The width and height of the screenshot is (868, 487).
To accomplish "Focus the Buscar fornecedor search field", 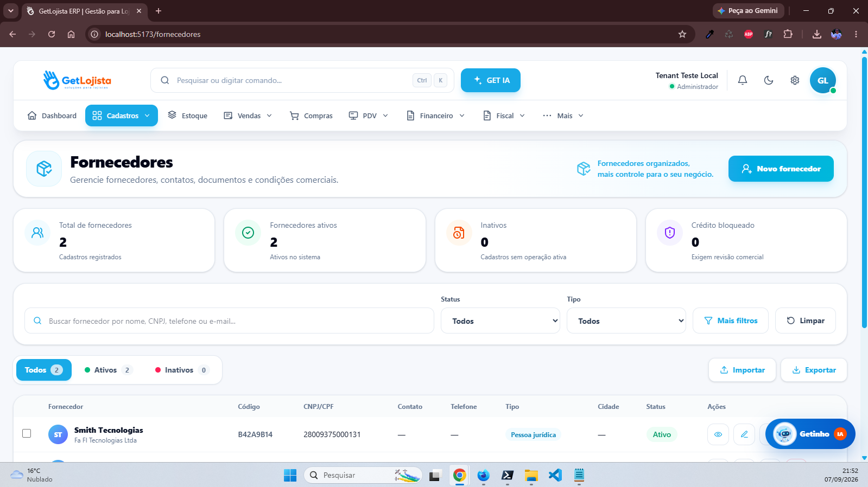I will 229,321.
